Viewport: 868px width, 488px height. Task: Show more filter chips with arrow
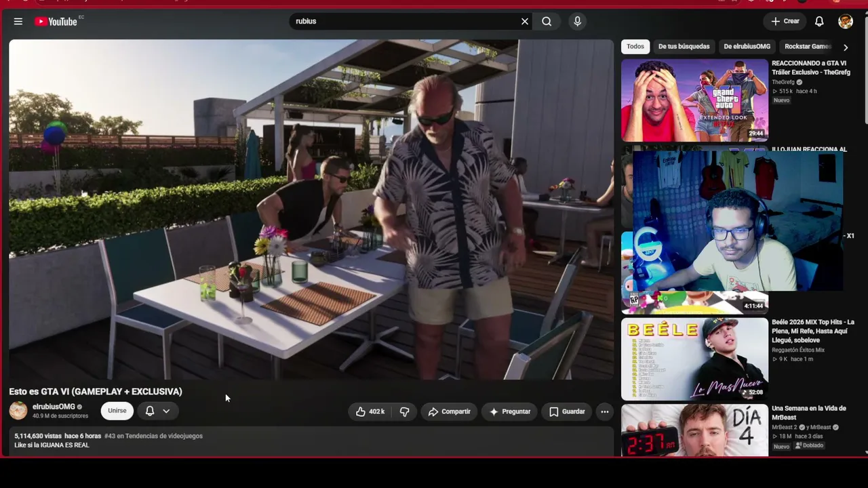(845, 47)
